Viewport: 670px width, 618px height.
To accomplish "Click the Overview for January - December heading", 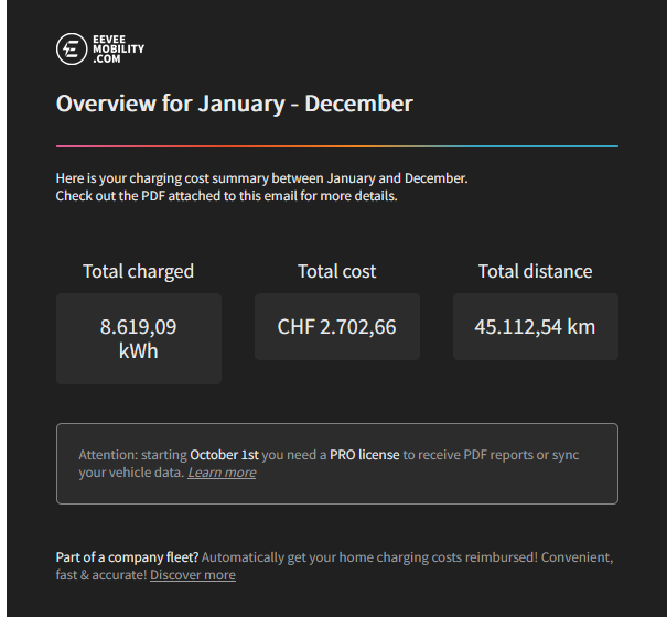I will point(234,103).
